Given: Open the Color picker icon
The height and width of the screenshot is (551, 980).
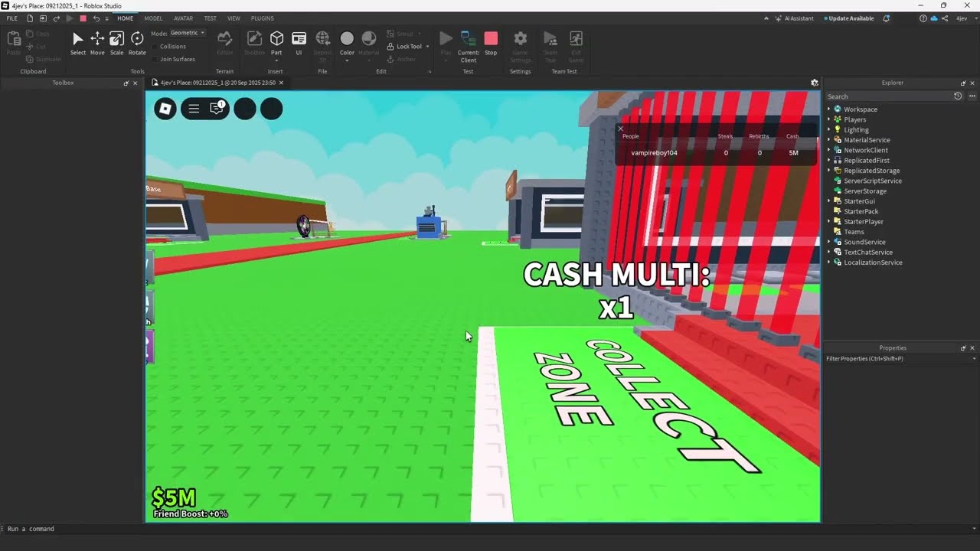Looking at the screenshot, I should tap(347, 38).
